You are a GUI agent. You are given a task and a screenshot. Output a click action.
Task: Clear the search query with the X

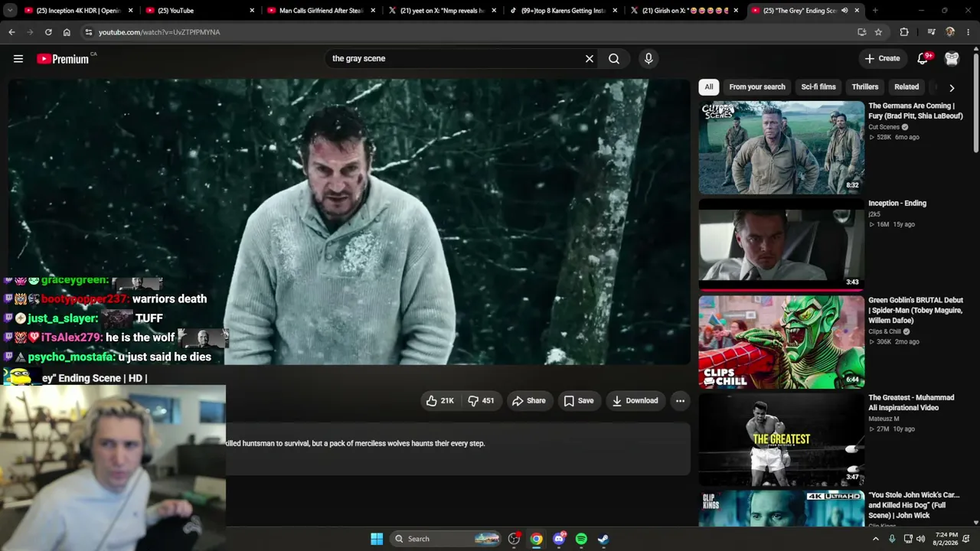pos(590,58)
